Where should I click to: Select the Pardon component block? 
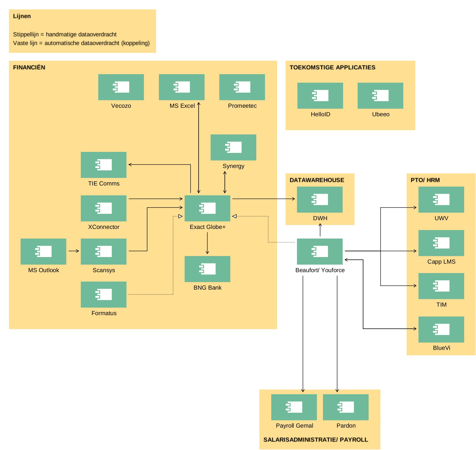pos(346,407)
